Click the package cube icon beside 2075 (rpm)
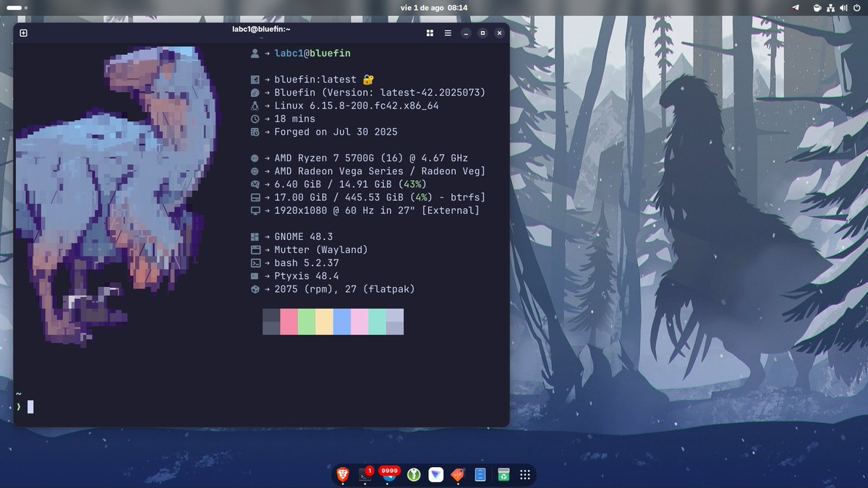The image size is (868, 488). tap(255, 288)
